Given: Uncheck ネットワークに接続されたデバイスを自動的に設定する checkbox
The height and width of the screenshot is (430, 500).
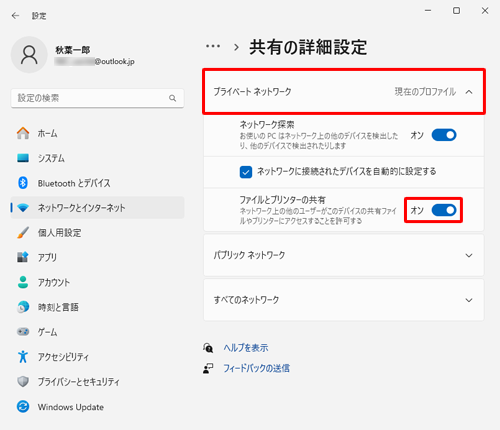Looking at the screenshot, I should [x=246, y=172].
